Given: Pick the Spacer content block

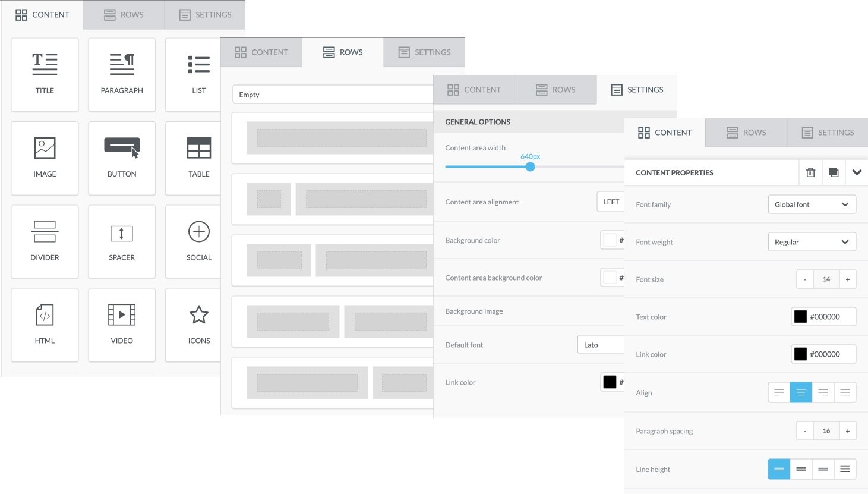Looking at the screenshot, I should (x=122, y=241).
